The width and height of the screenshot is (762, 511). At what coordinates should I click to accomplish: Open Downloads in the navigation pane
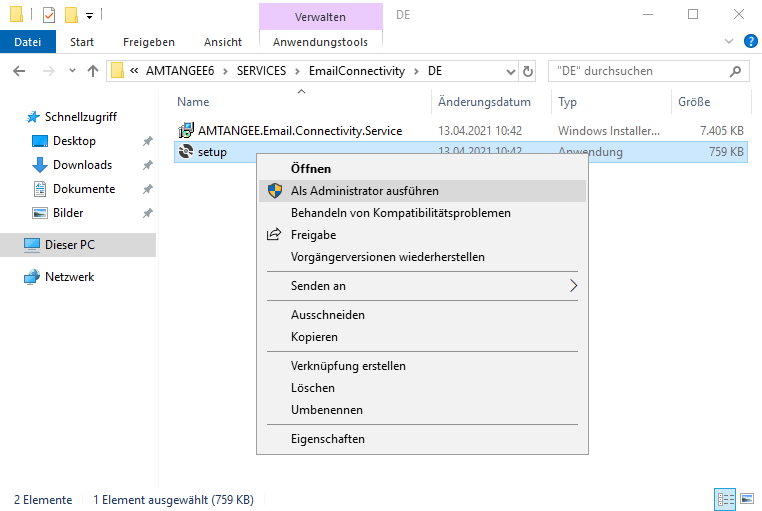(82, 165)
